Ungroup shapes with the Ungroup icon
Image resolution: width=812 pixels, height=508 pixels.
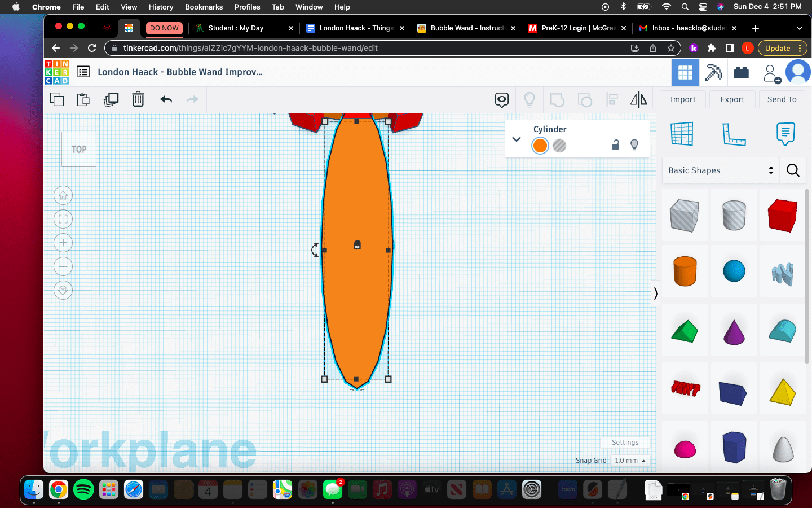click(585, 100)
